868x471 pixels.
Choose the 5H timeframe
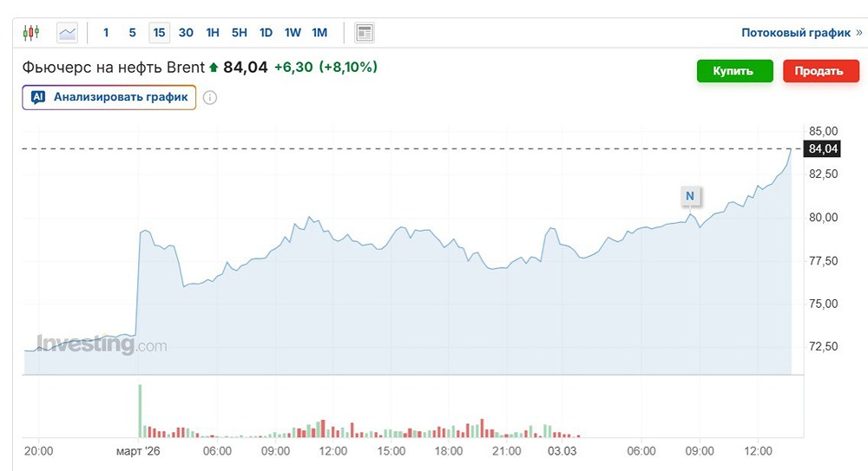[x=239, y=33]
